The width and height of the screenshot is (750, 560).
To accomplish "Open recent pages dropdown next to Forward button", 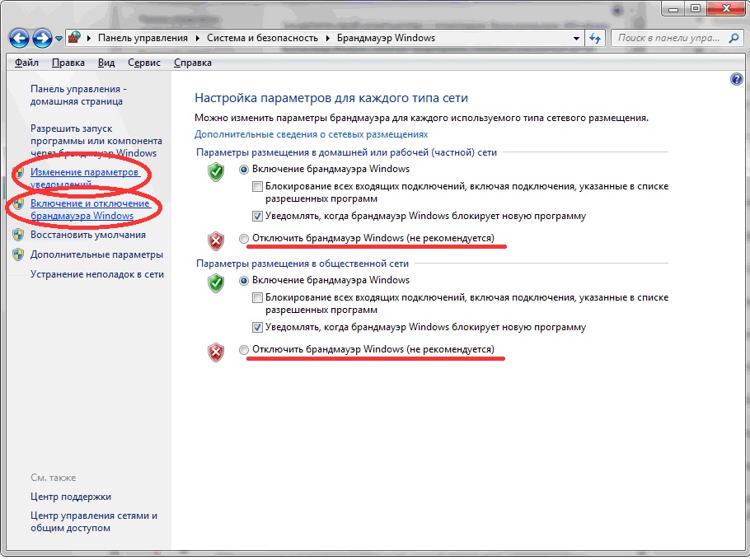I will (59, 39).
